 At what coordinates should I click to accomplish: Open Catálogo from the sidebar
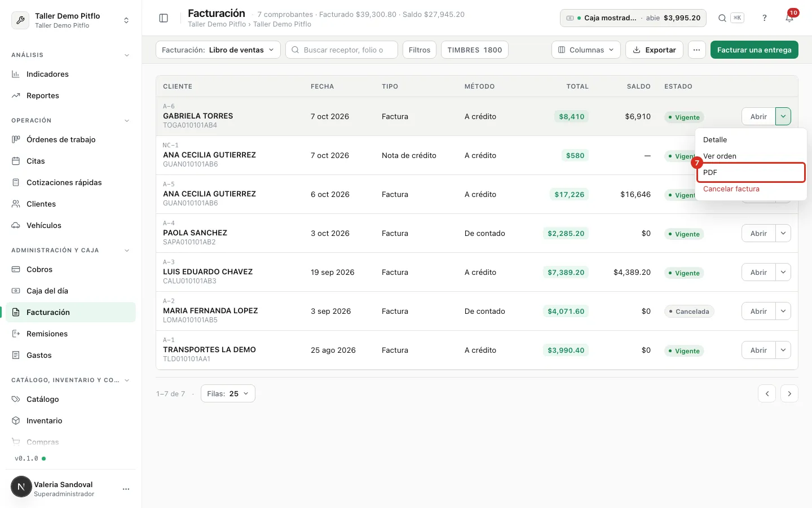tap(70, 399)
